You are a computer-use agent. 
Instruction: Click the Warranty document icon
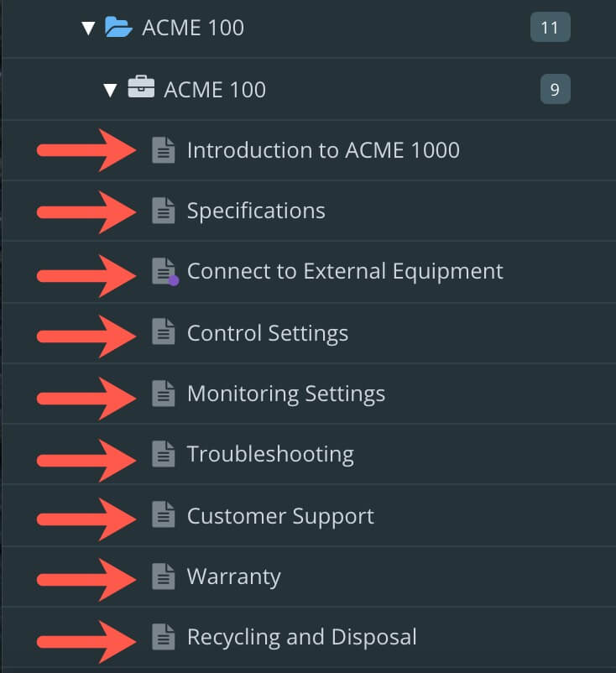[x=164, y=576]
